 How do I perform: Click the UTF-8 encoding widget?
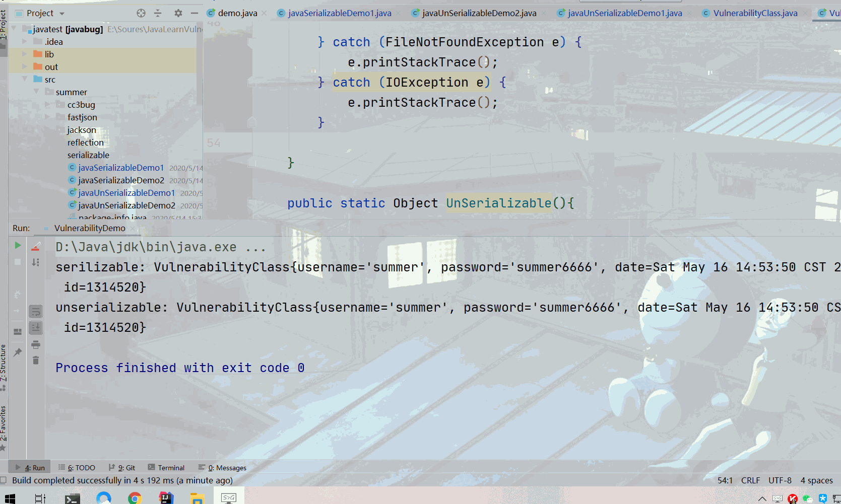[780, 480]
